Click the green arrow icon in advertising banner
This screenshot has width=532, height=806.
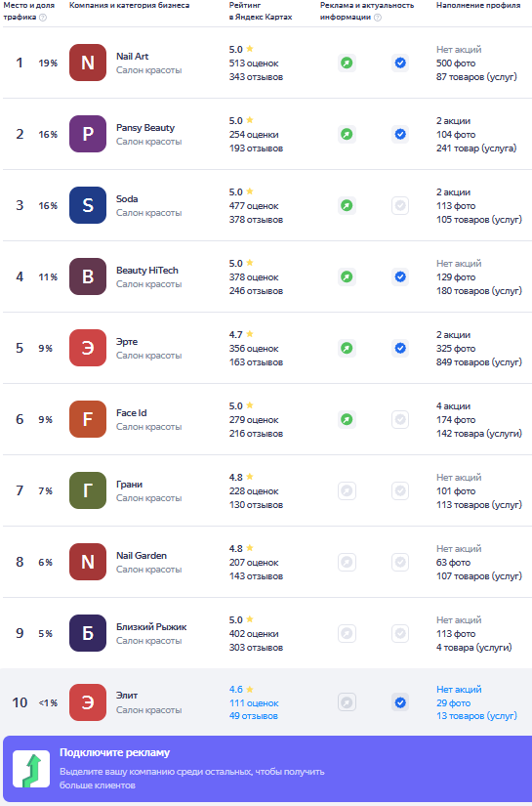point(31,769)
